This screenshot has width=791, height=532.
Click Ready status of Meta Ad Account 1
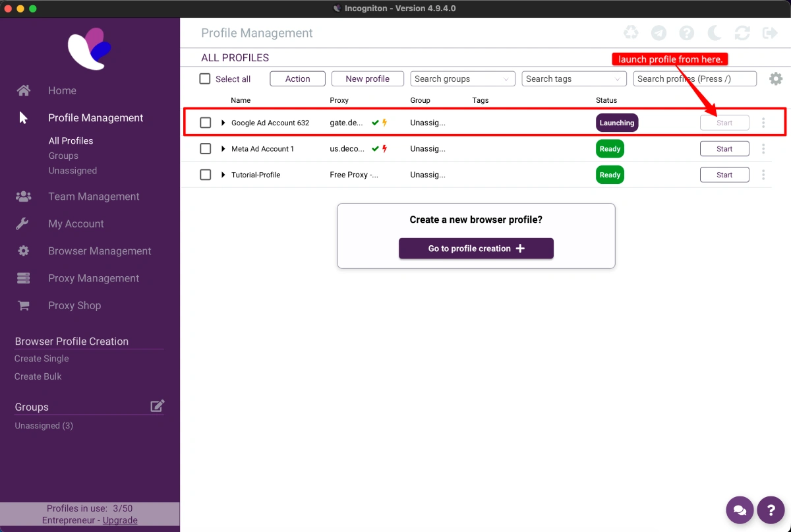[x=610, y=148]
